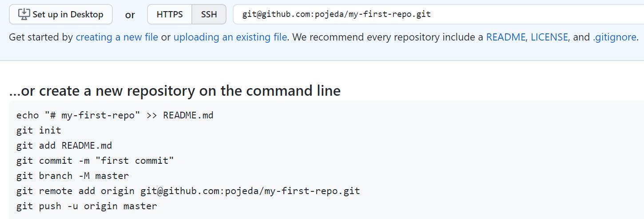Follow the uploading an existing file link
Viewport: 644px width, 219px height.
coord(230,37)
